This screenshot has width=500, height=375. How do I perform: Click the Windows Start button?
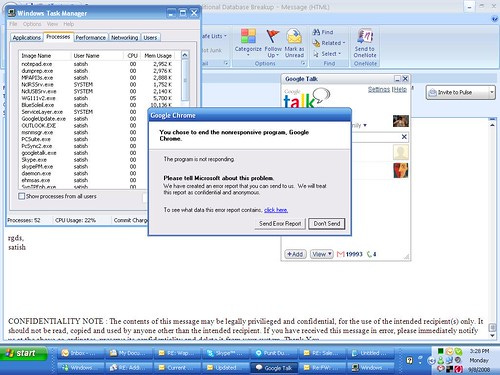coord(24,353)
